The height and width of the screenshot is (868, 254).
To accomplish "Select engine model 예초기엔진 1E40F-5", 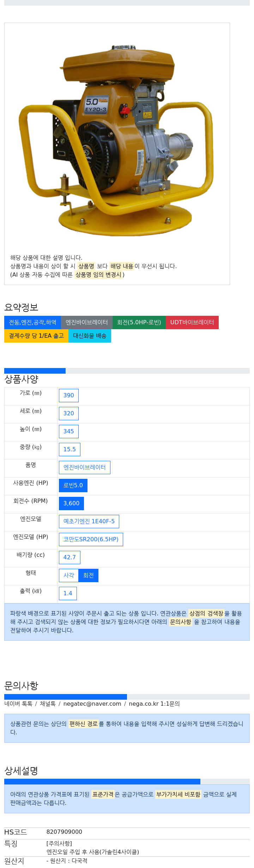I will (x=89, y=522).
